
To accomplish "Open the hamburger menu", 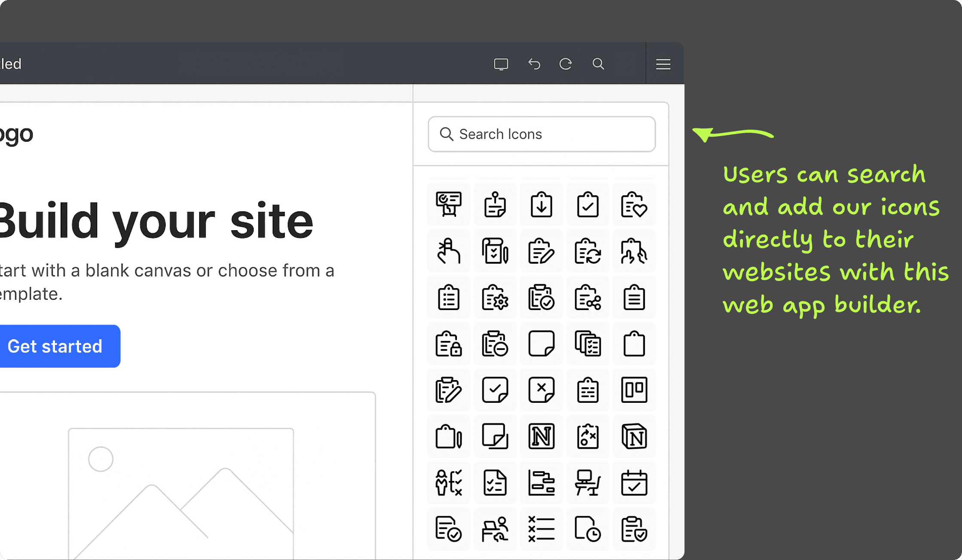I will click(663, 64).
